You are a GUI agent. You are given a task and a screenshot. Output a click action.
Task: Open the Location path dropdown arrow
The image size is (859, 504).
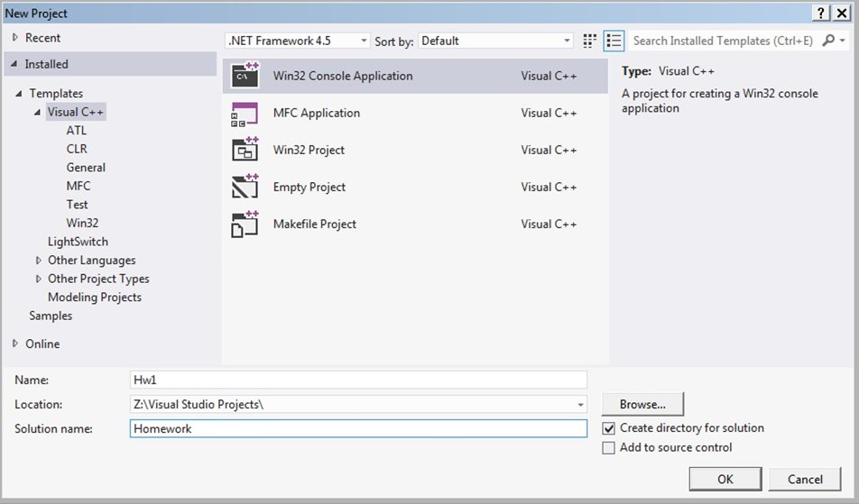point(580,405)
